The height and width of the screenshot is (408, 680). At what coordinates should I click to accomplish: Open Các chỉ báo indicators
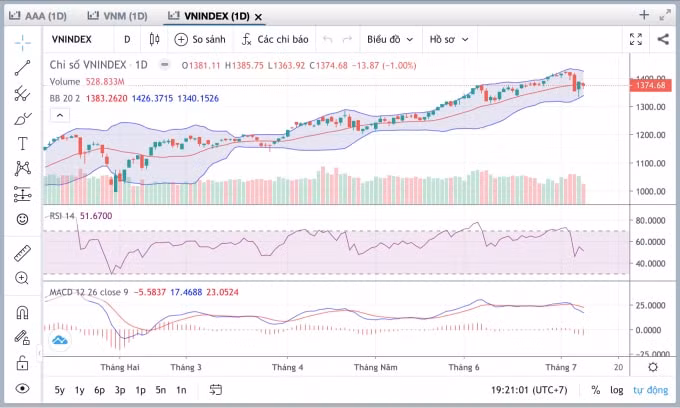point(275,39)
